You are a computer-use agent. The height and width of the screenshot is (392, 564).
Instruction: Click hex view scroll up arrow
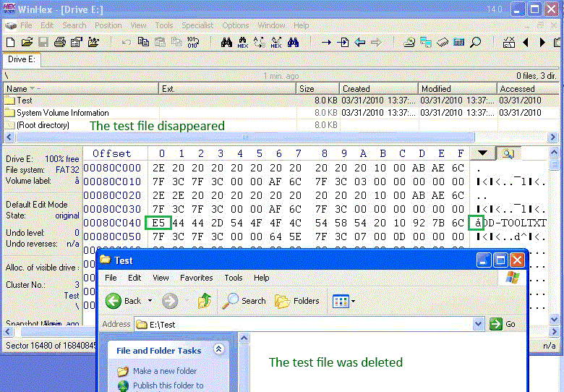(555, 153)
